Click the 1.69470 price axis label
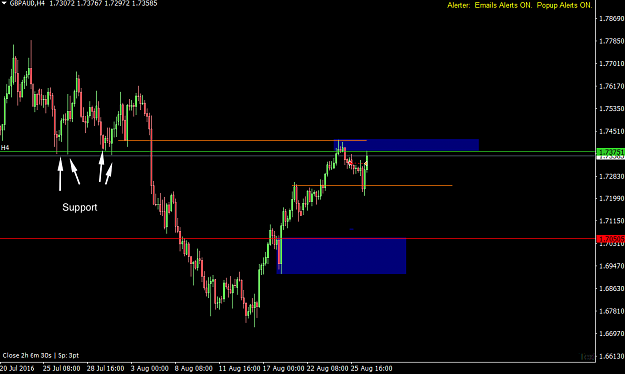The width and height of the screenshot is (625, 374). pos(611,266)
